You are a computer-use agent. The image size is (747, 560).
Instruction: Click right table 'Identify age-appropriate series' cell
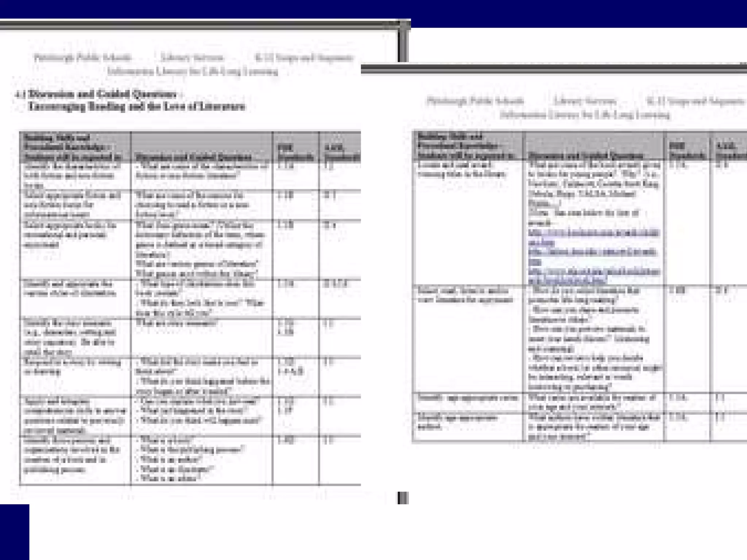(x=468, y=398)
